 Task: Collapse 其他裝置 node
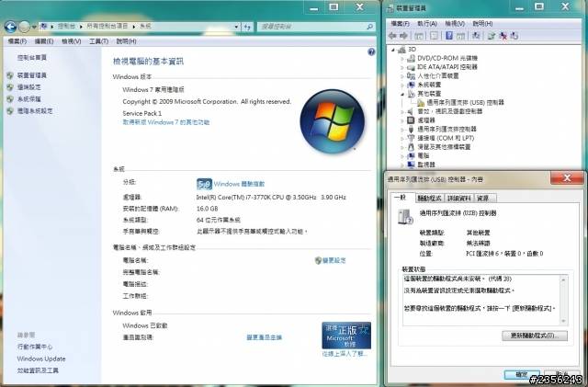402,94
